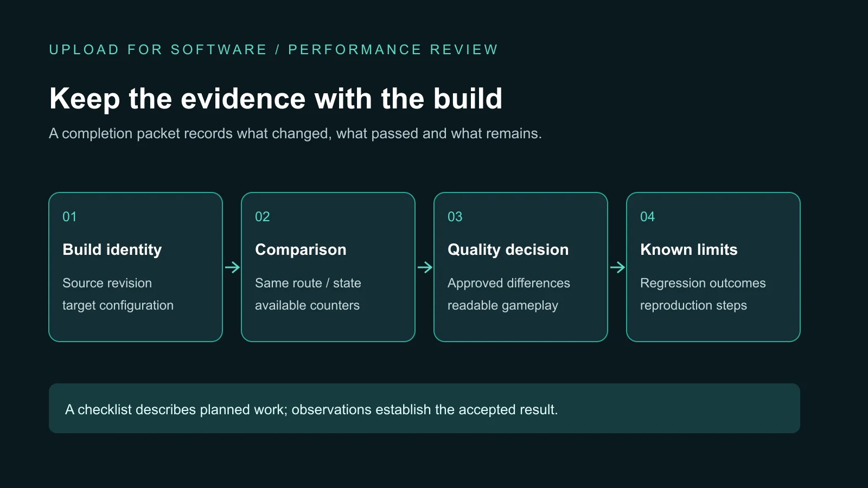The image size is (868, 488).
Task: Click the 'Known limits' heading
Action: [689, 249]
